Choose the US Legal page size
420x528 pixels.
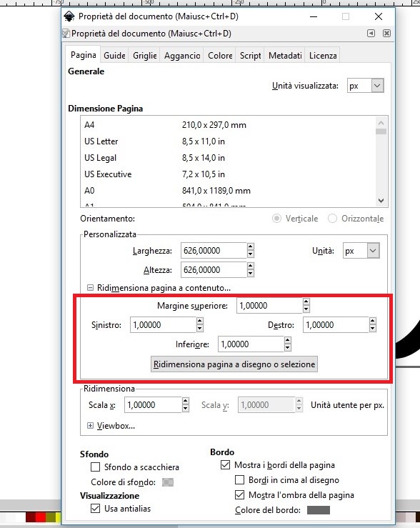coord(227,158)
